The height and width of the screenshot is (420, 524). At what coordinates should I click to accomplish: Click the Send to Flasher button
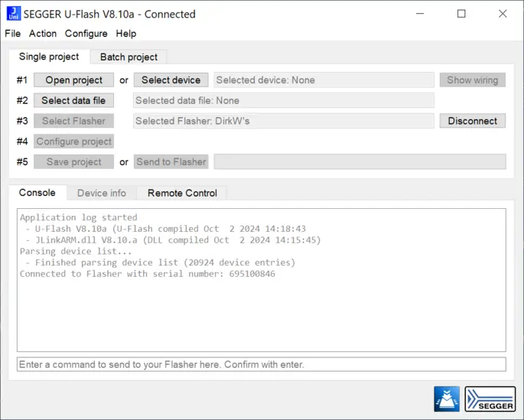coord(171,162)
